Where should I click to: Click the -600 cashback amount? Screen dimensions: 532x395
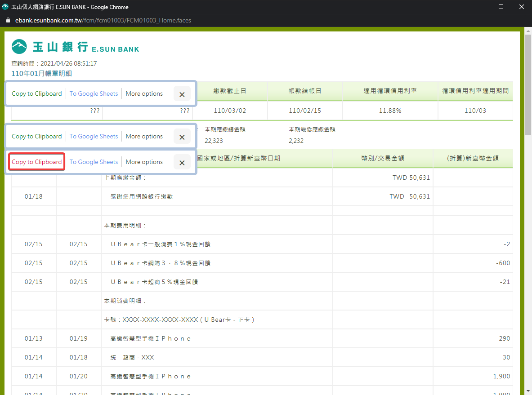coord(503,263)
